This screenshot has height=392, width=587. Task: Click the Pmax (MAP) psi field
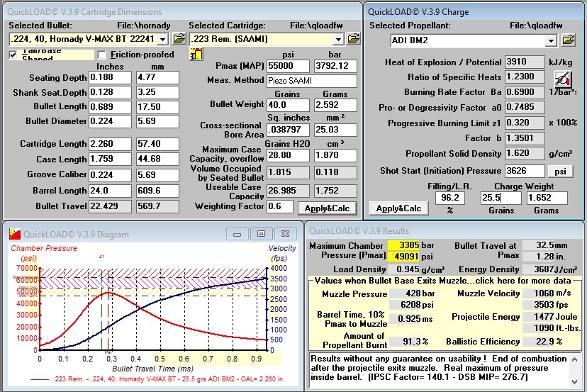click(289, 66)
